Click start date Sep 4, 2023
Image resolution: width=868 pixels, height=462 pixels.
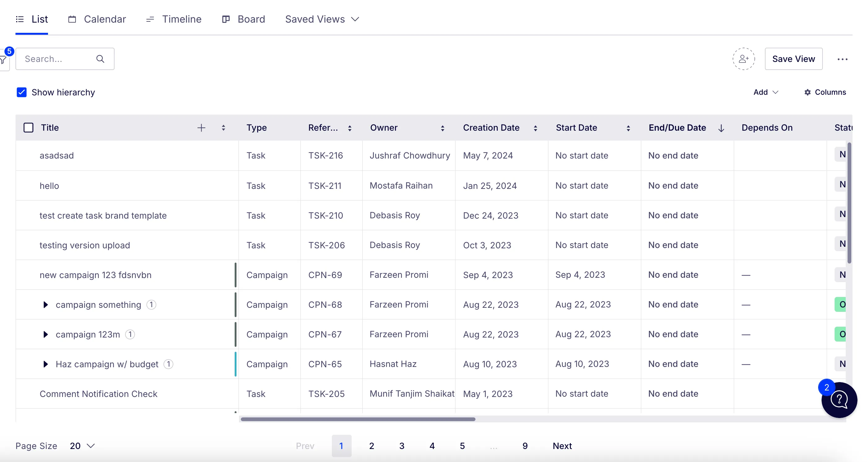580,275
